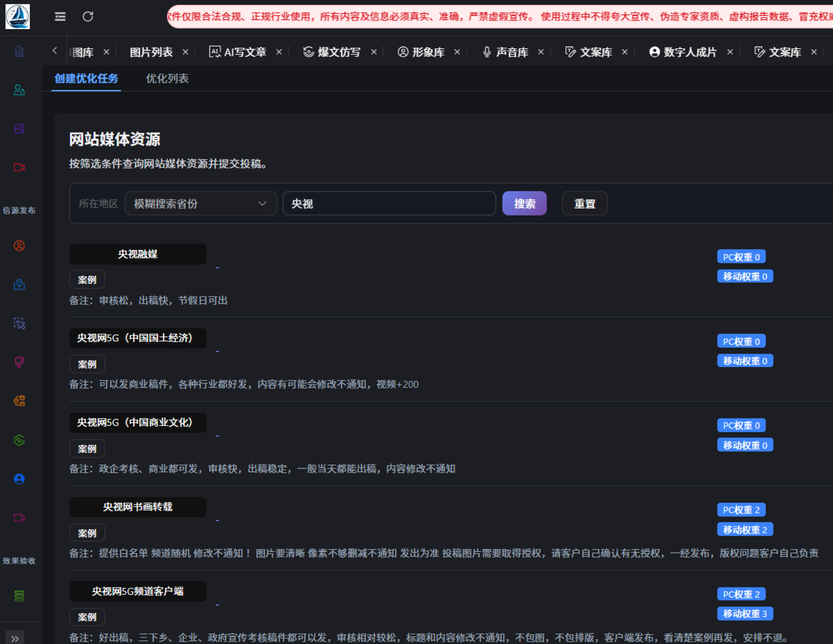The width and height of the screenshot is (833, 644).
Task: Click the 重置 reset button
Action: 585,203
